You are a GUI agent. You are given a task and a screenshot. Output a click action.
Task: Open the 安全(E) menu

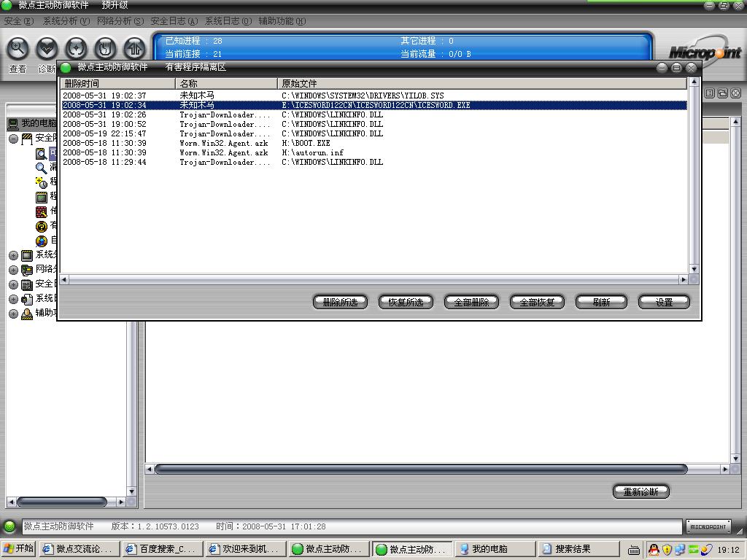[x=18, y=21]
